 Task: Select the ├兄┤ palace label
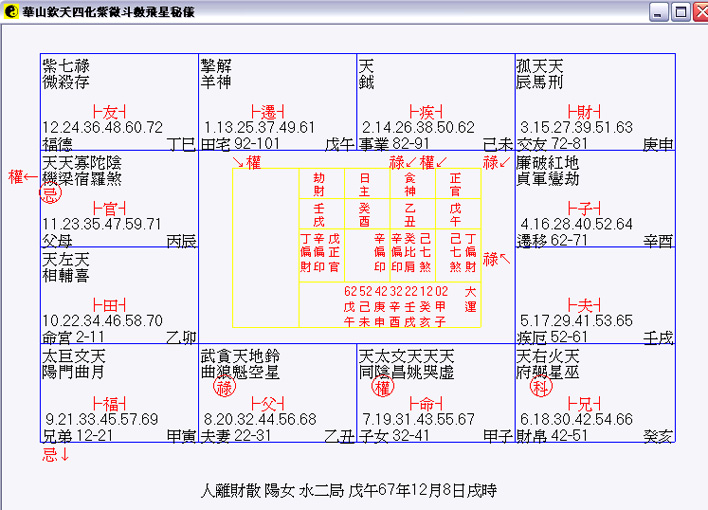coord(584,403)
